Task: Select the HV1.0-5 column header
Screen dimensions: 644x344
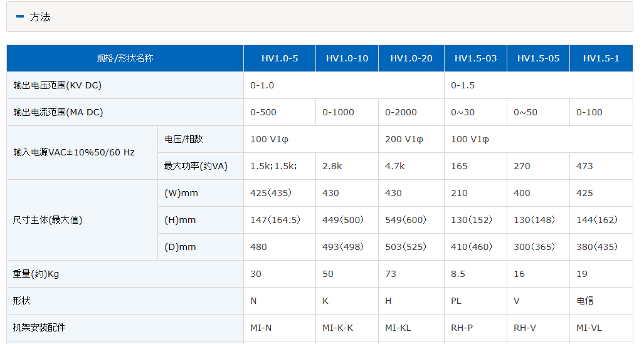Action: [280, 58]
